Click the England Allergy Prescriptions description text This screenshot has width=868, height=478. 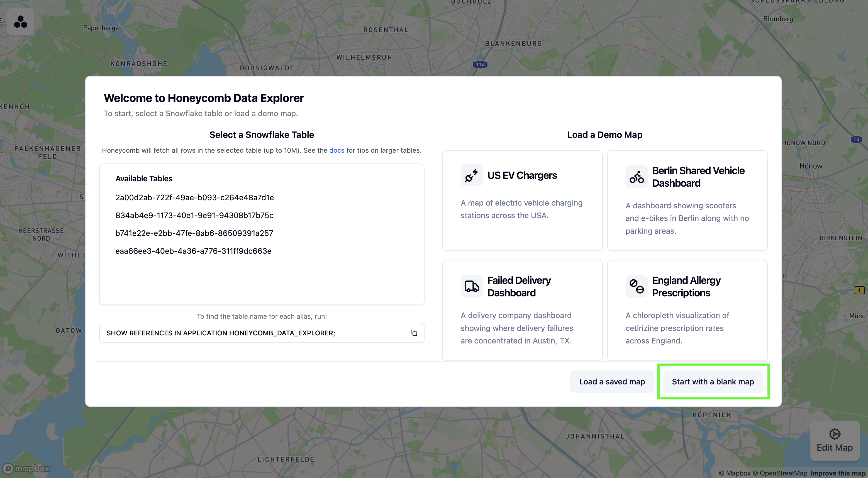coord(677,328)
